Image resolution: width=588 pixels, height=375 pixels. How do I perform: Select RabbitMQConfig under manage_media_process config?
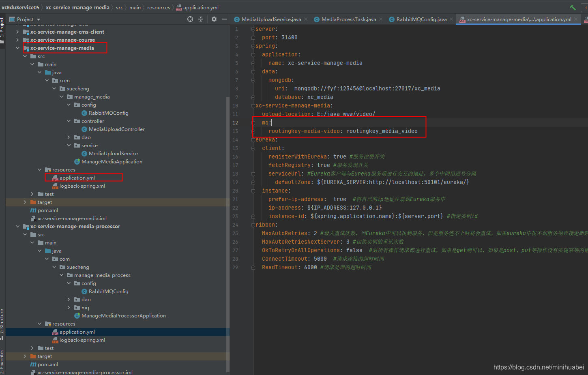(x=108, y=291)
